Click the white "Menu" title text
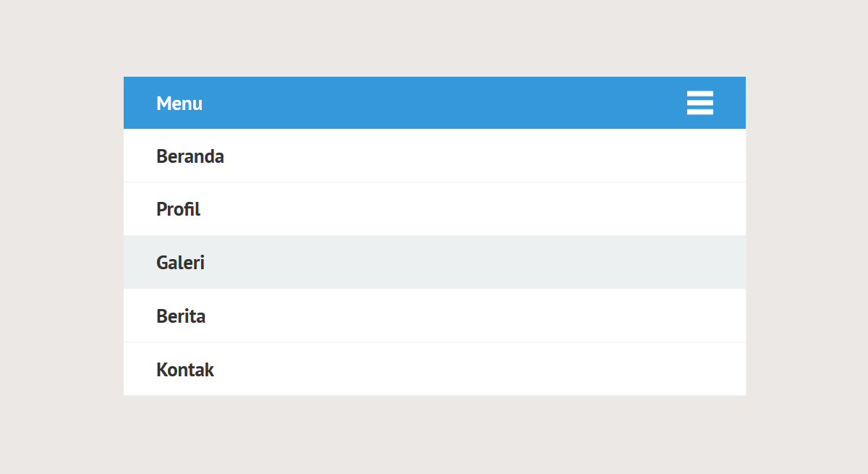Viewport: 868px width, 474px height. pyautogui.click(x=179, y=103)
